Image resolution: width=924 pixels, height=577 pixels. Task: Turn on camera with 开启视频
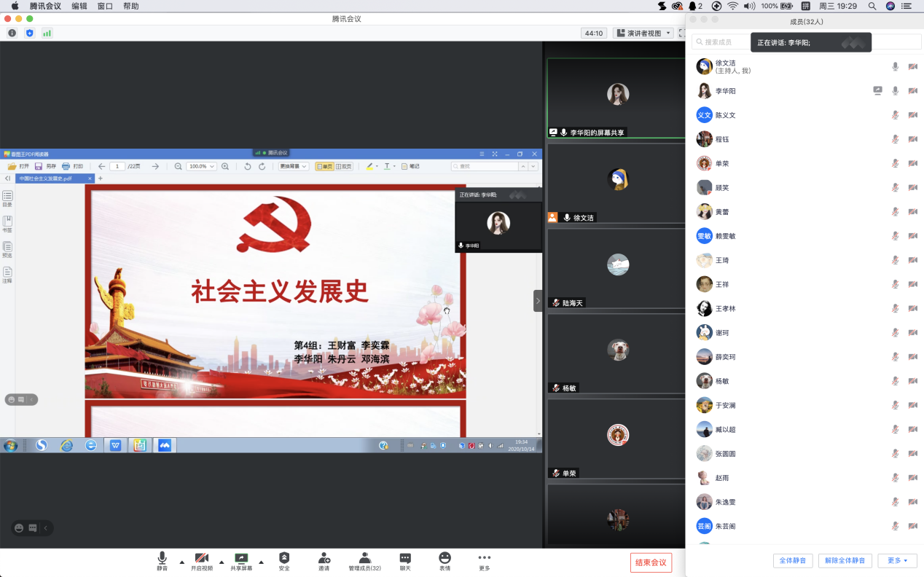click(202, 558)
